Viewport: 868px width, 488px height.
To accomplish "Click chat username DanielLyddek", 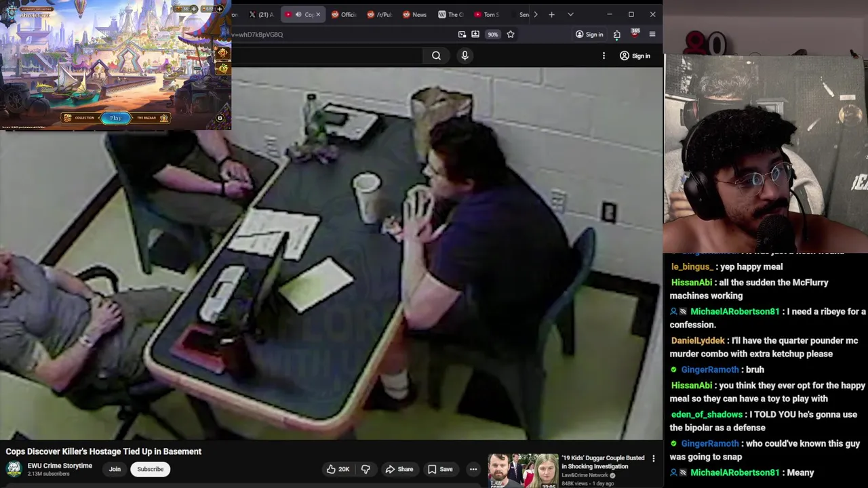I will pos(698,341).
